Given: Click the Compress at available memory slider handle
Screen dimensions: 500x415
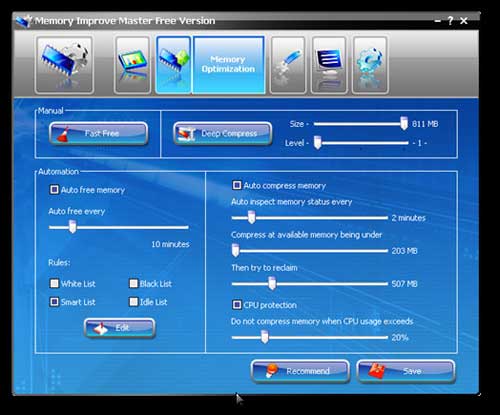Looking at the screenshot, I should (235, 250).
